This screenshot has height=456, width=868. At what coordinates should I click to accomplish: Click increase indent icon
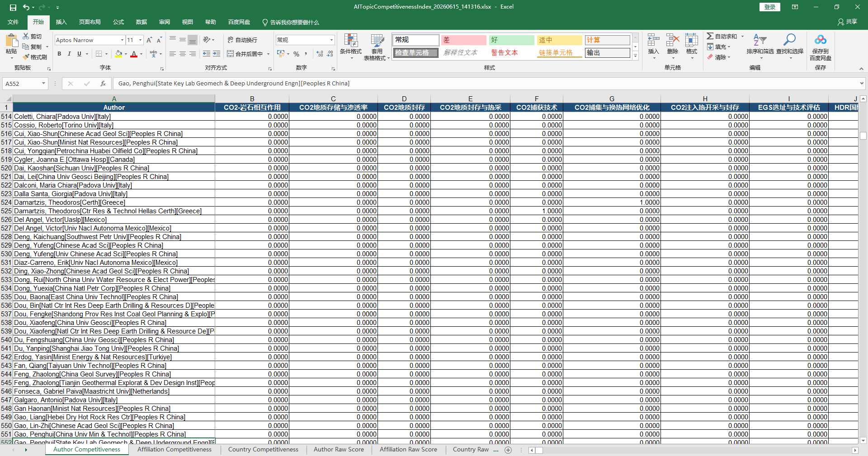pyautogui.click(x=217, y=54)
